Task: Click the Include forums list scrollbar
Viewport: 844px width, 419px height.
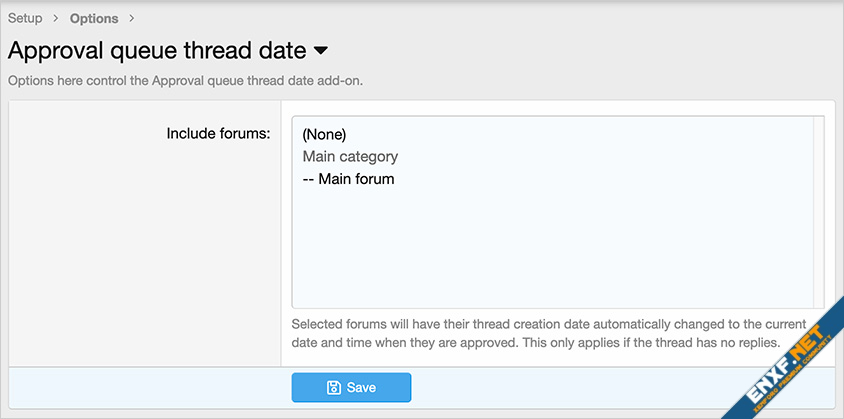Action: (819, 212)
